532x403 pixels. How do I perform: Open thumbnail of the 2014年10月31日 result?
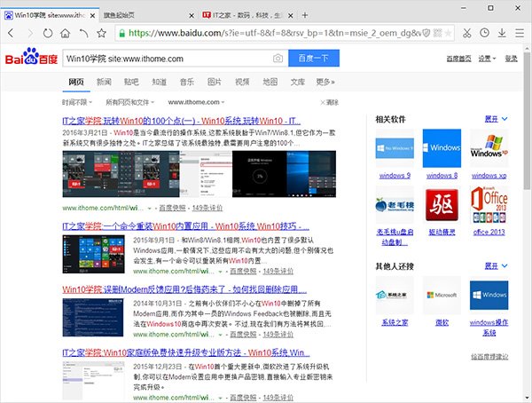(x=93, y=318)
